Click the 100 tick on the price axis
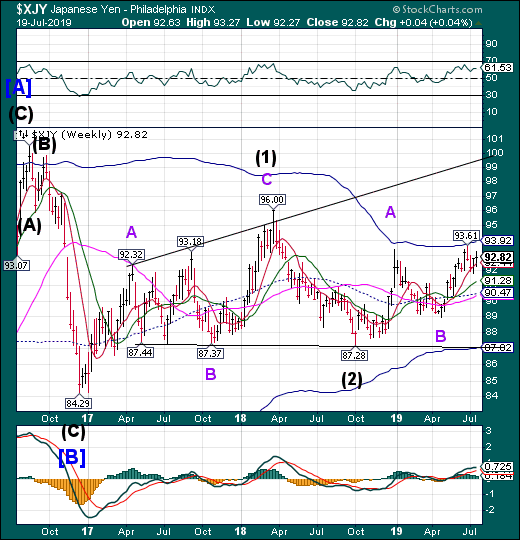This screenshot has width=520, height=540. (494, 152)
